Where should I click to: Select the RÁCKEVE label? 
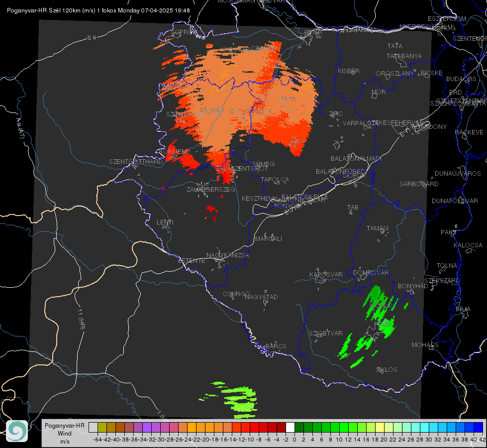[x=469, y=132]
